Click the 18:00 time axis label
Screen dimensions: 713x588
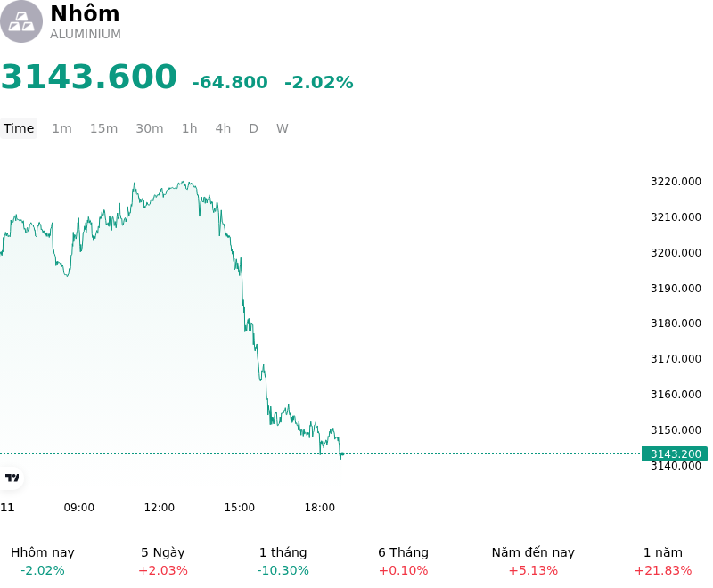(x=320, y=508)
